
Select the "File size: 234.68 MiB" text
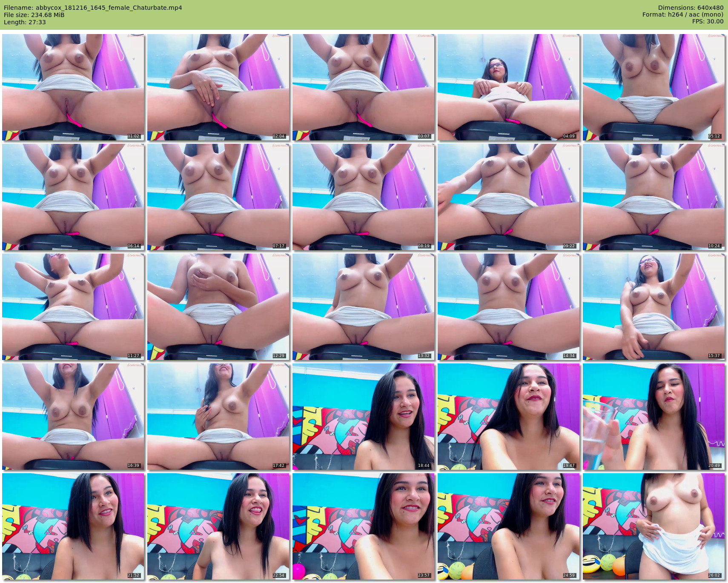coord(34,15)
